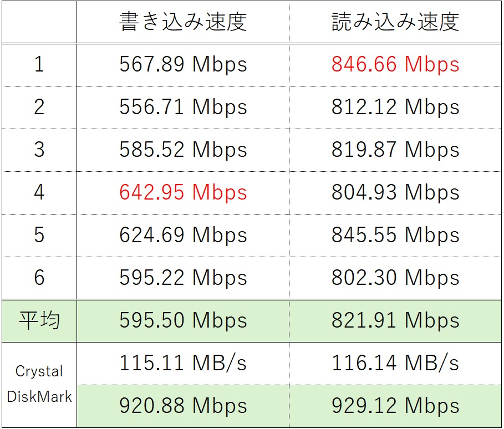Click the 567.89 Mbps write cell
Screen dimensions: 504x429
(183, 65)
